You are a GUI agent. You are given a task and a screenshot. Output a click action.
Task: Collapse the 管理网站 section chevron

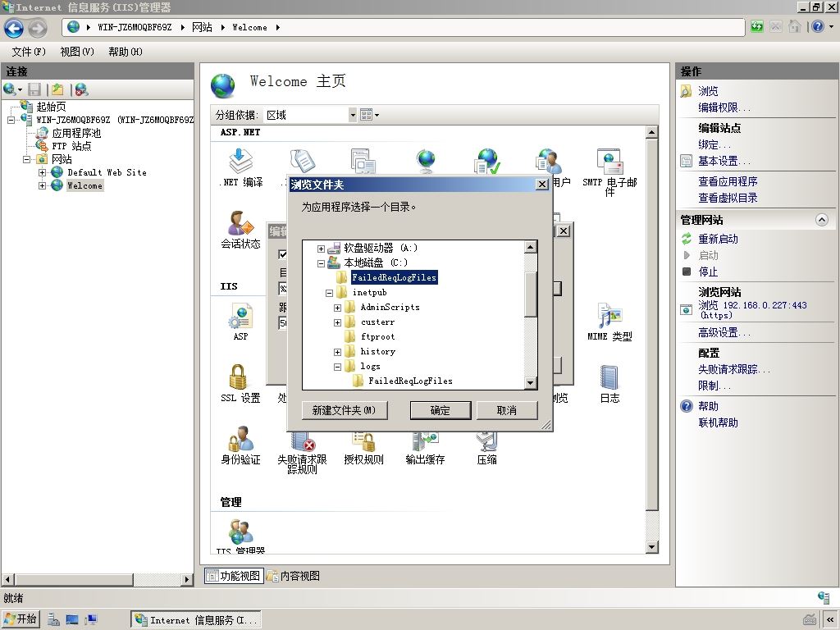click(x=822, y=220)
